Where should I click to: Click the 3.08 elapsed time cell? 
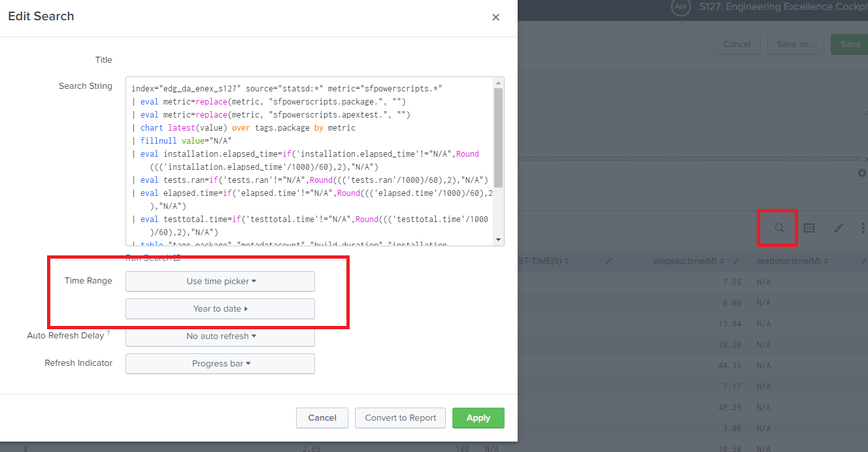point(732,428)
